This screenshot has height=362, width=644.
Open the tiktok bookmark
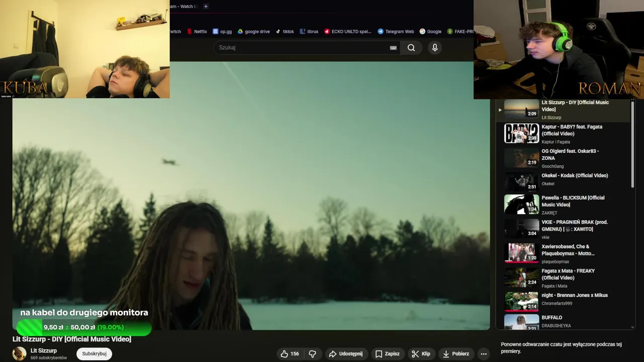[285, 31]
